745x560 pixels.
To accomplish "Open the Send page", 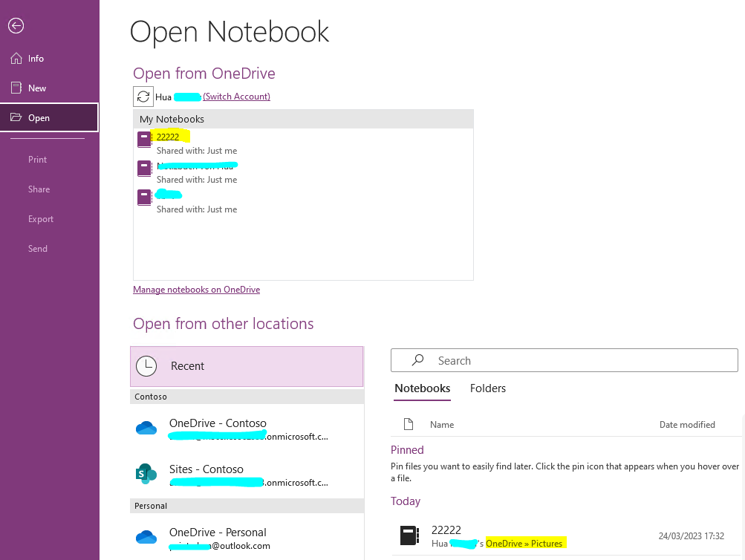I will tap(38, 248).
